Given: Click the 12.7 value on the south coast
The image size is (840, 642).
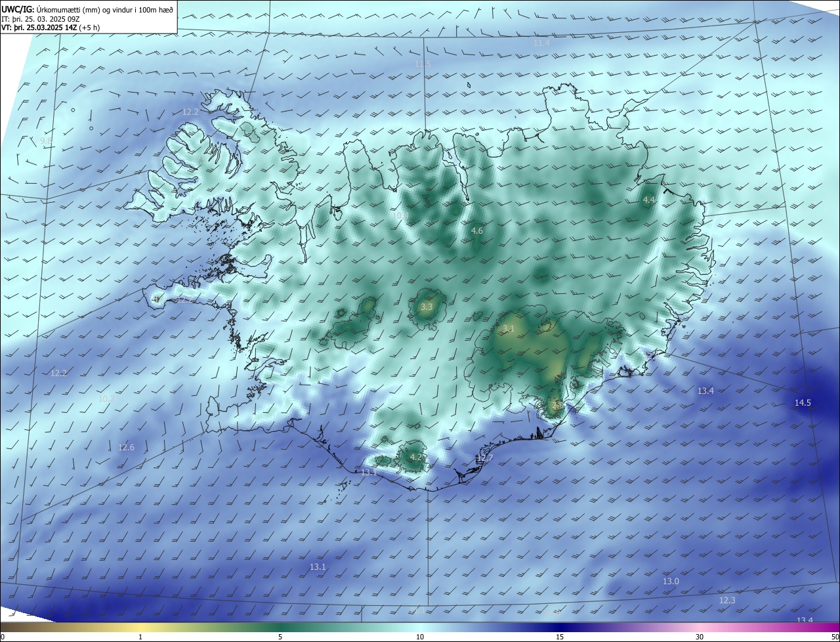Looking at the screenshot, I should click(x=484, y=458).
